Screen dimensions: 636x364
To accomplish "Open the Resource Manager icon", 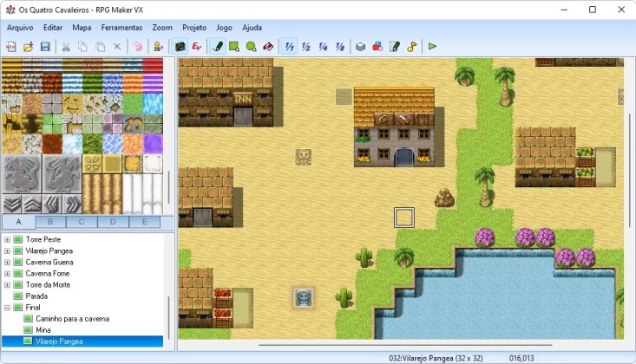I will [x=377, y=47].
